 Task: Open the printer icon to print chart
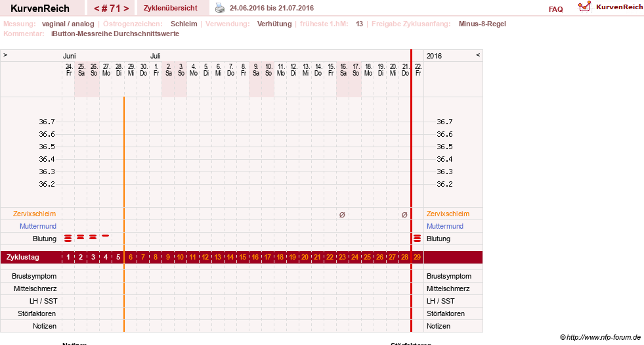point(220,8)
